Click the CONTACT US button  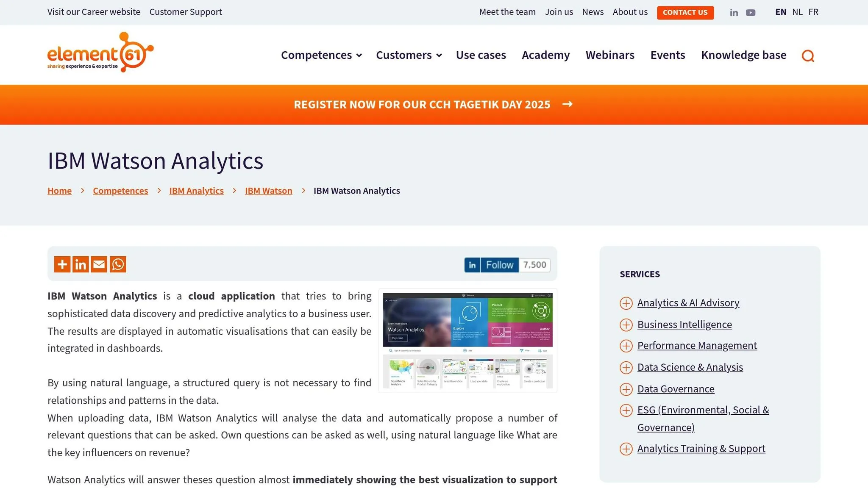pyautogui.click(x=685, y=12)
